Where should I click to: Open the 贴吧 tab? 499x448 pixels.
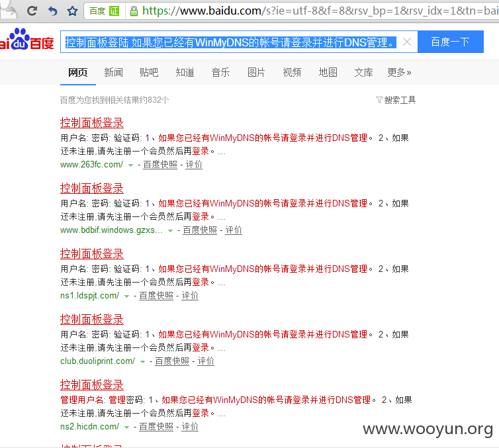[x=149, y=73]
